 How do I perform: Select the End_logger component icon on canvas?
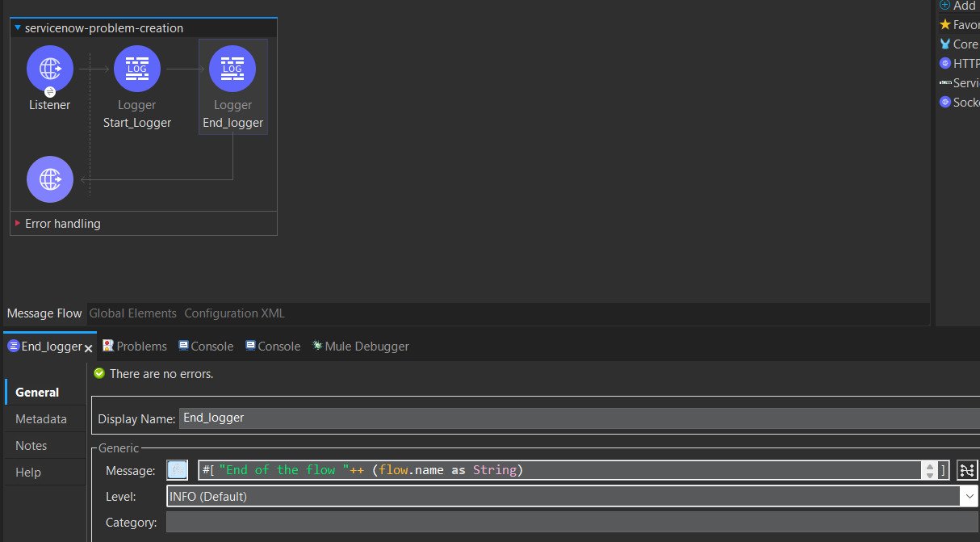(232, 69)
